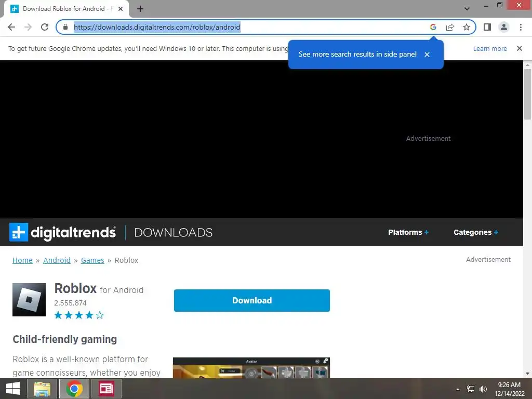Show hidden system tray icons

458,389
